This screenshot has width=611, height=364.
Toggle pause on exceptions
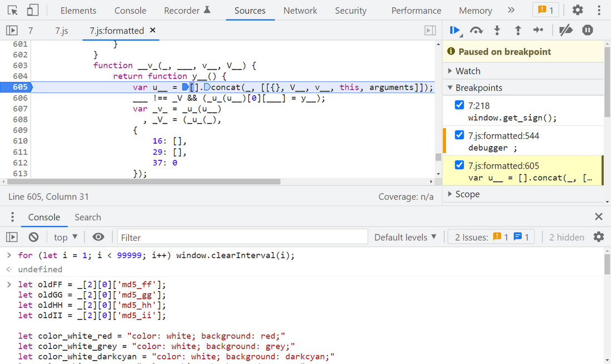pos(588,30)
